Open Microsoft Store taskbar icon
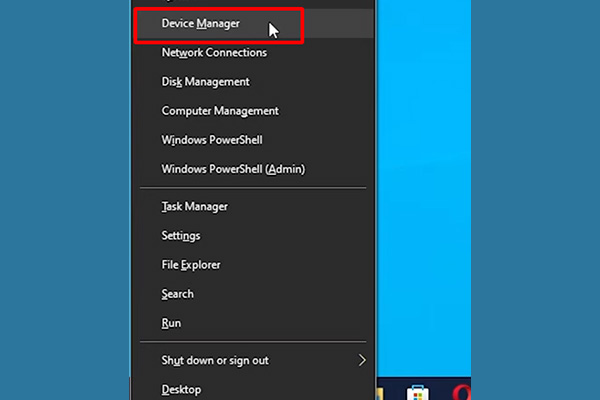600x400 pixels. [x=417, y=393]
